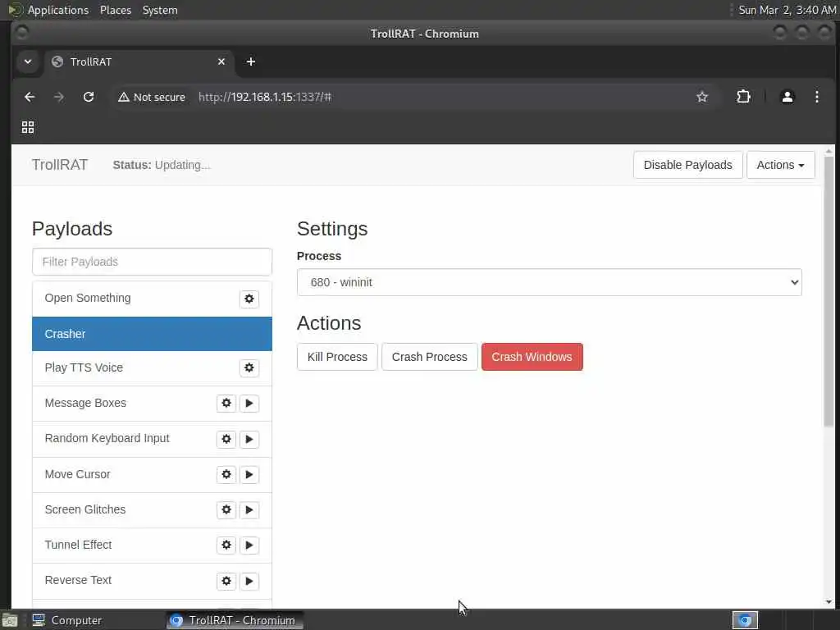Screen dimensions: 840x630
Task: Select Random Keyboard Input payload label
Action: click(x=107, y=438)
